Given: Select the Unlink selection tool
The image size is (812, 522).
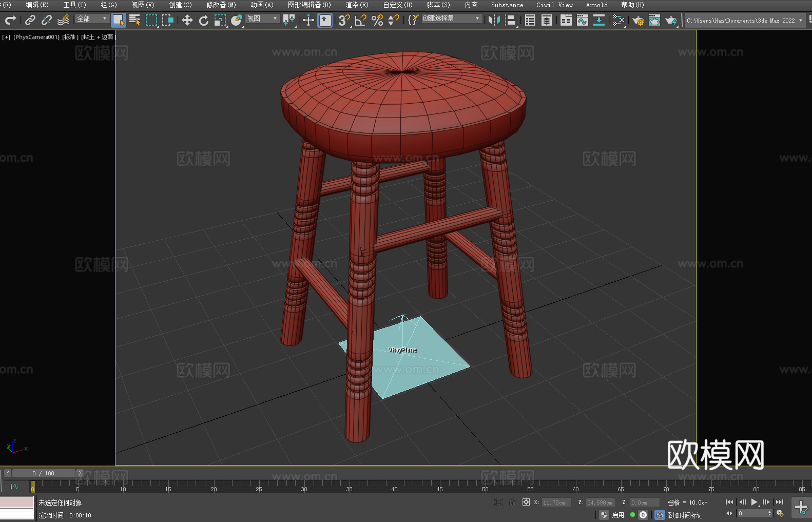Looking at the screenshot, I should pos(47,20).
